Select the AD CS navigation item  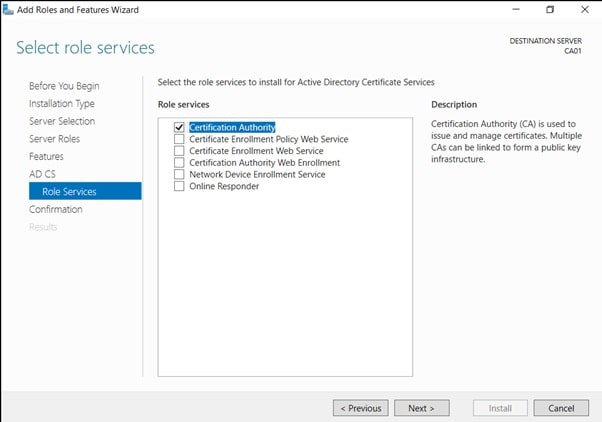42,174
